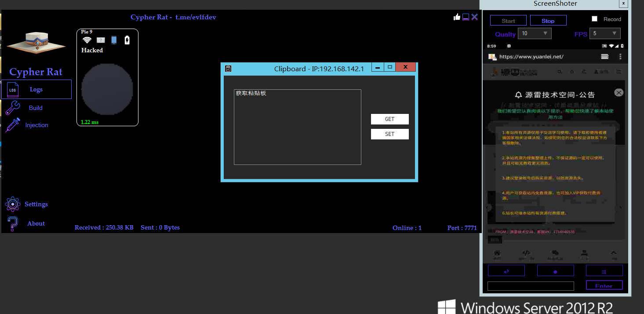Open the FPS dropdown showing 5
644x314 pixels.
coord(604,33)
